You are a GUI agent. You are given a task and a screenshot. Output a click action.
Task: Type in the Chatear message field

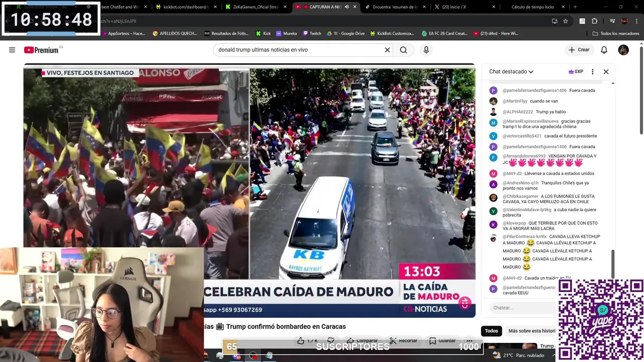[523, 308]
